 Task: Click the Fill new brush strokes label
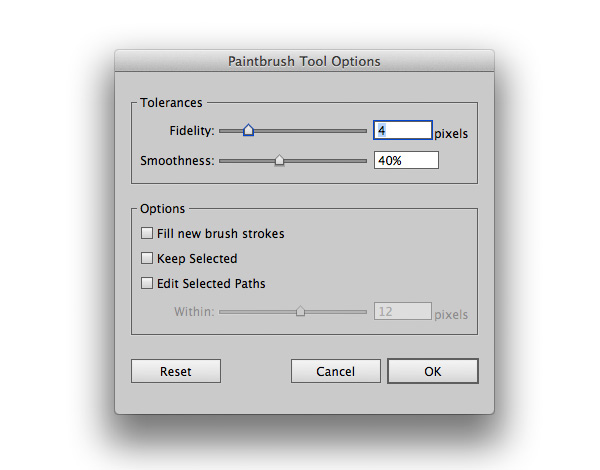click(x=220, y=233)
